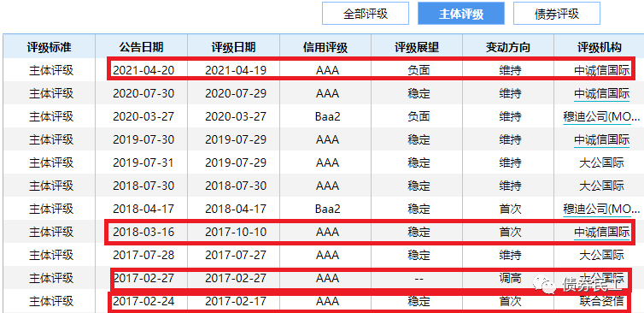The width and height of the screenshot is (644, 313).
Task: Open the 债券评级 tab
Action: click(557, 14)
